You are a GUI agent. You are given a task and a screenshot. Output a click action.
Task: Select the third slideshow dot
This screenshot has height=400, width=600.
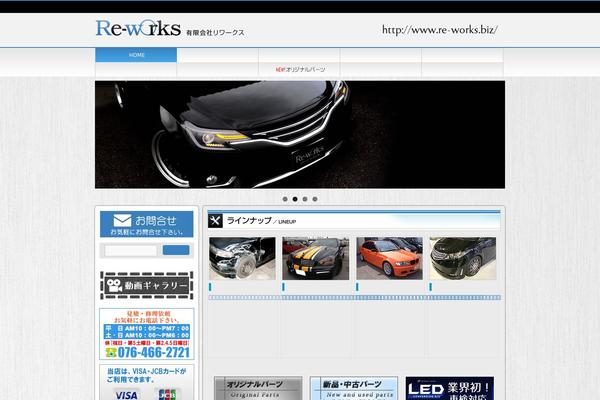click(305, 199)
